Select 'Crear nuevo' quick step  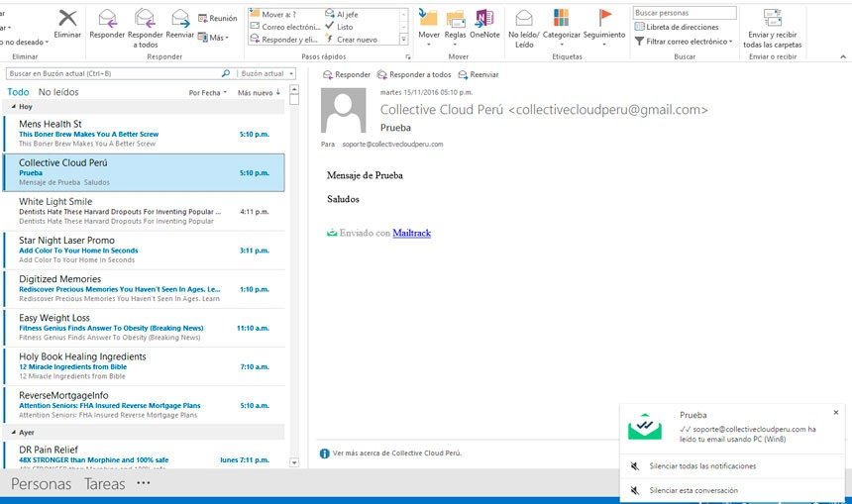click(x=351, y=39)
